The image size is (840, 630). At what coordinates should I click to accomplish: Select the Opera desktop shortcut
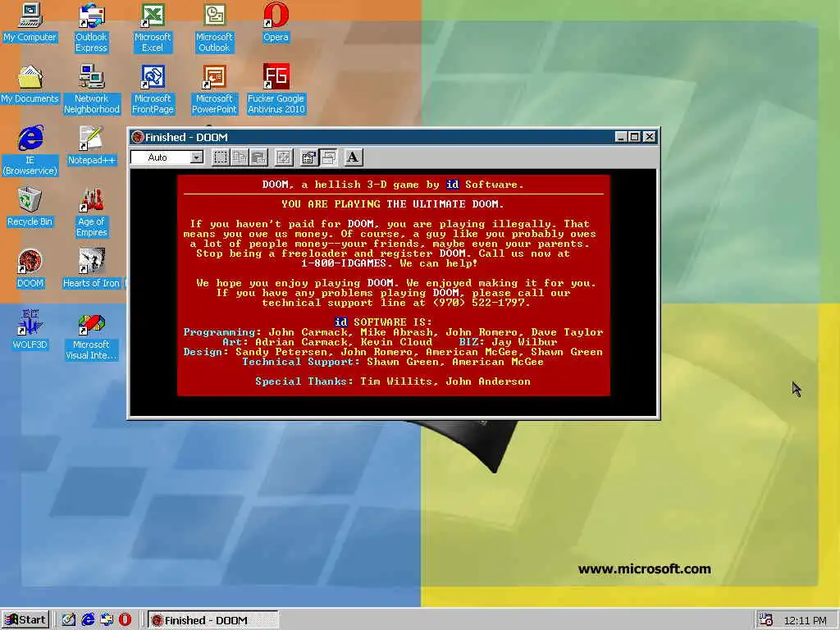(276, 22)
